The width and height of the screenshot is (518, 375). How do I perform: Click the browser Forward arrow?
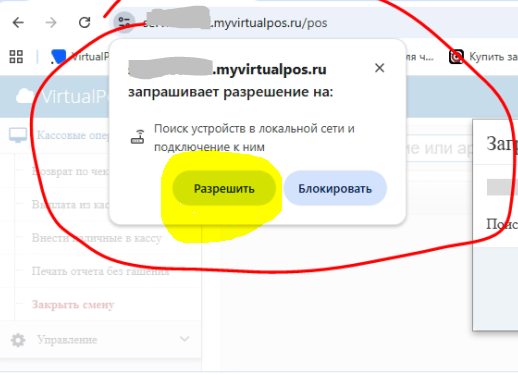tap(51, 23)
